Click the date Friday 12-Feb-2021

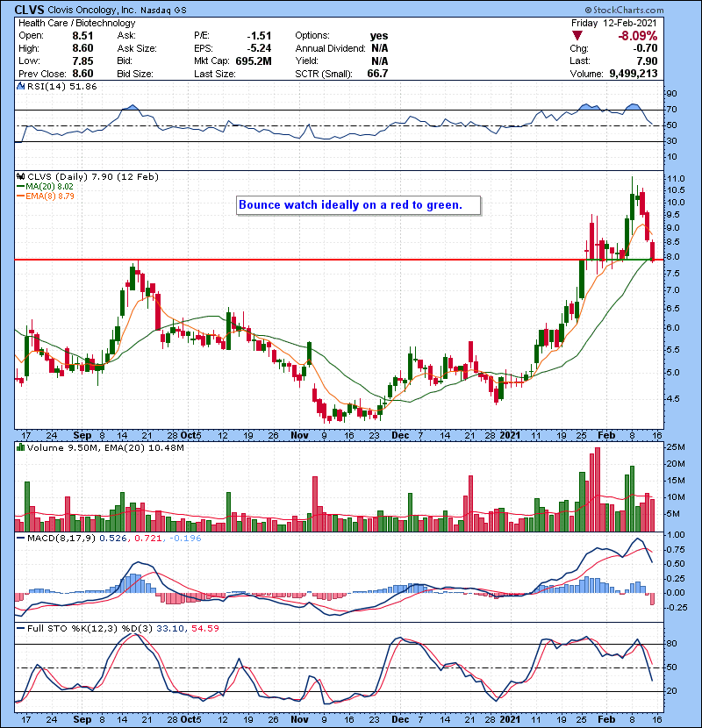pos(614,23)
